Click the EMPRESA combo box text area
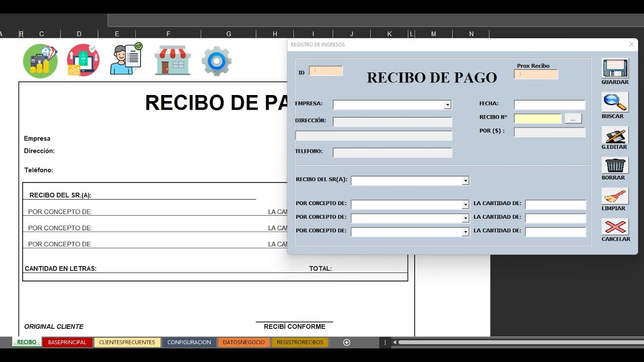The image size is (644, 362). (388, 105)
